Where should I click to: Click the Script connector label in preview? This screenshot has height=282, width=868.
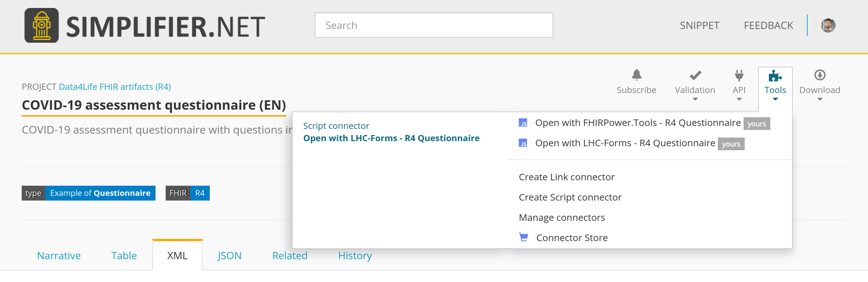(x=336, y=126)
